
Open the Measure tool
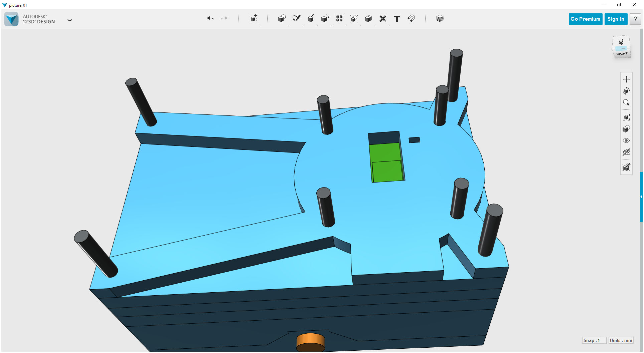(383, 19)
